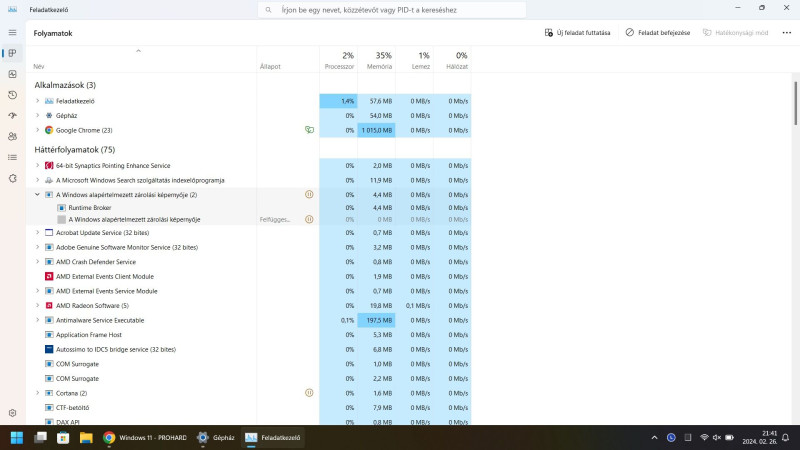Show hidden tray icons chevron
This screenshot has width=800, height=450.
pyautogui.click(x=654, y=438)
